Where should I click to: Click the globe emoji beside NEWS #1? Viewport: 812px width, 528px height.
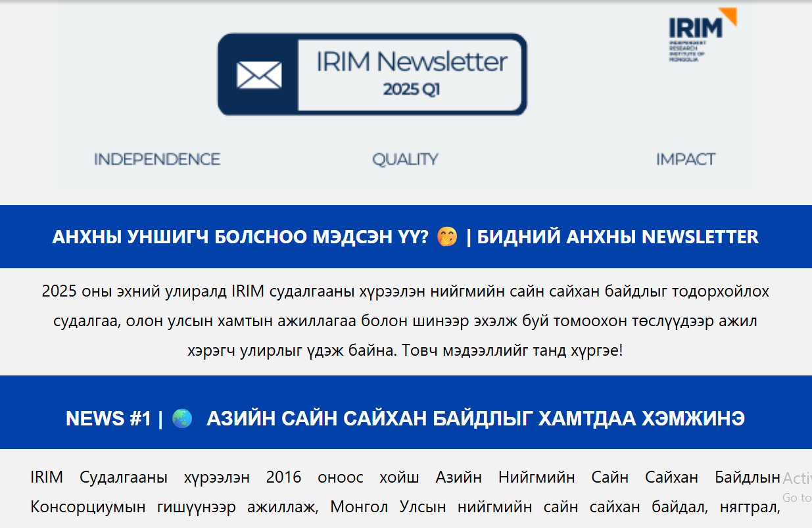pos(181,419)
